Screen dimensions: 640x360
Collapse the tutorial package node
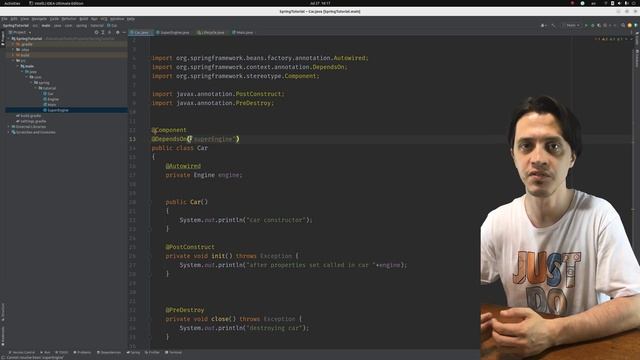36,88
